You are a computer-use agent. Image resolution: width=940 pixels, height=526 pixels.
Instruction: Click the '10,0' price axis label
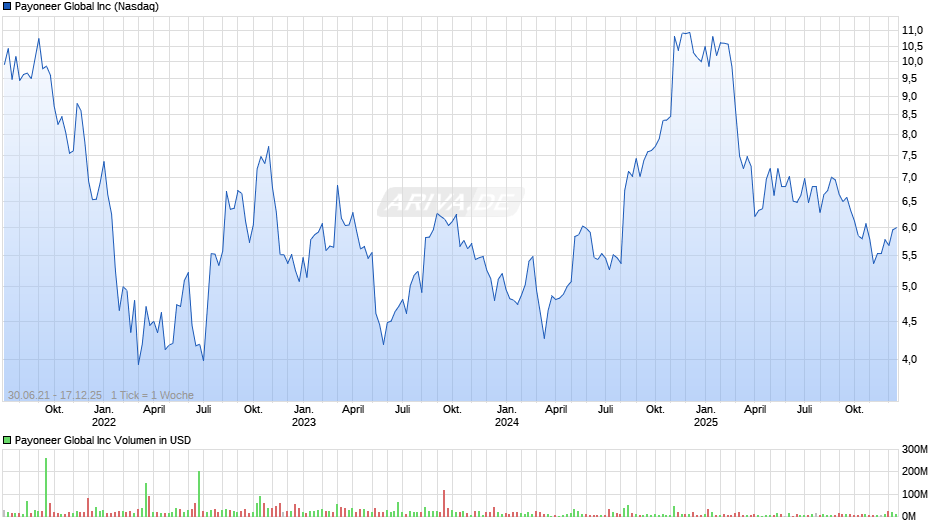[912, 61]
